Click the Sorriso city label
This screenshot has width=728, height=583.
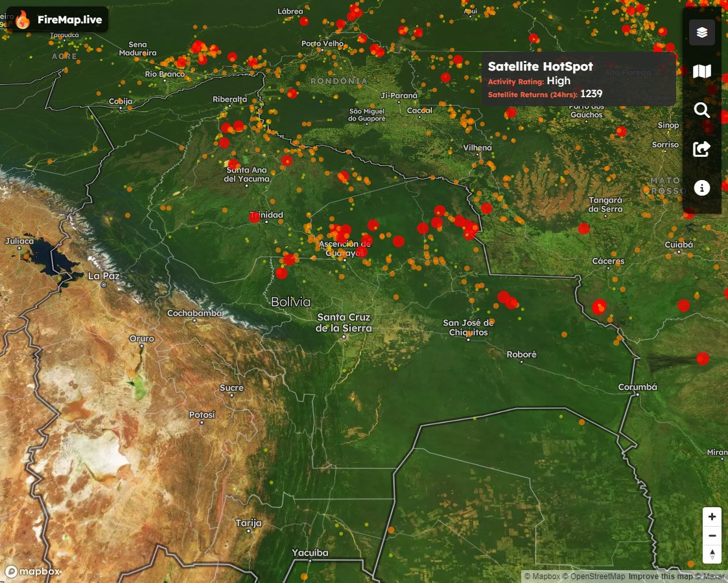[665, 144]
